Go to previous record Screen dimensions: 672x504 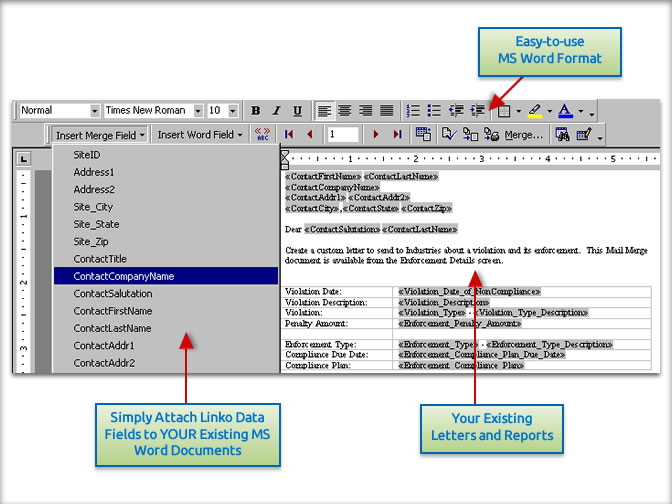[x=310, y=135]
